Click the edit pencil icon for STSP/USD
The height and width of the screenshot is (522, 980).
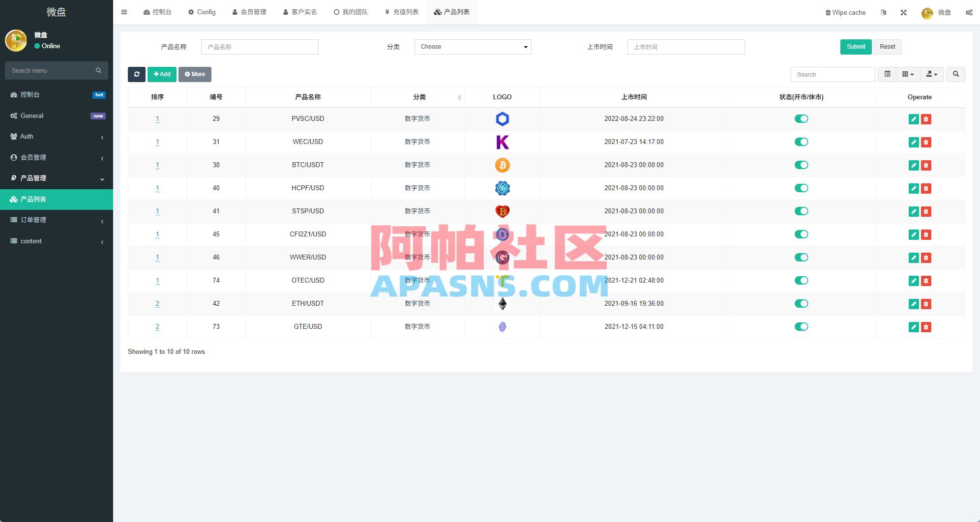pos(914,211)
